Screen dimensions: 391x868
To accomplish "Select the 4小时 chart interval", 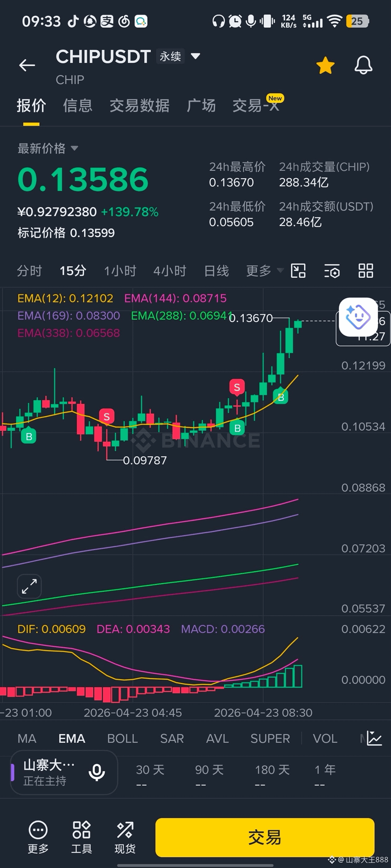I will click(x=170, y=271).
